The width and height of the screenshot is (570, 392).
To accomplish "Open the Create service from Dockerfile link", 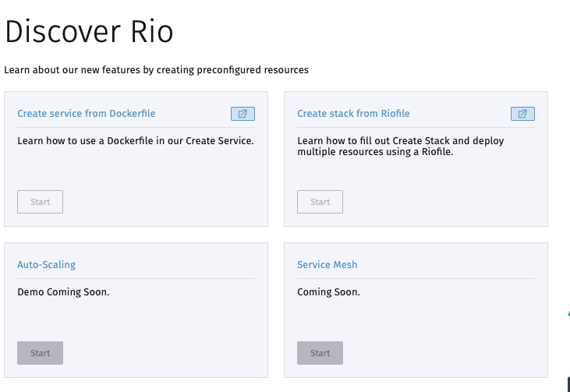I will (x=87, y=113).
